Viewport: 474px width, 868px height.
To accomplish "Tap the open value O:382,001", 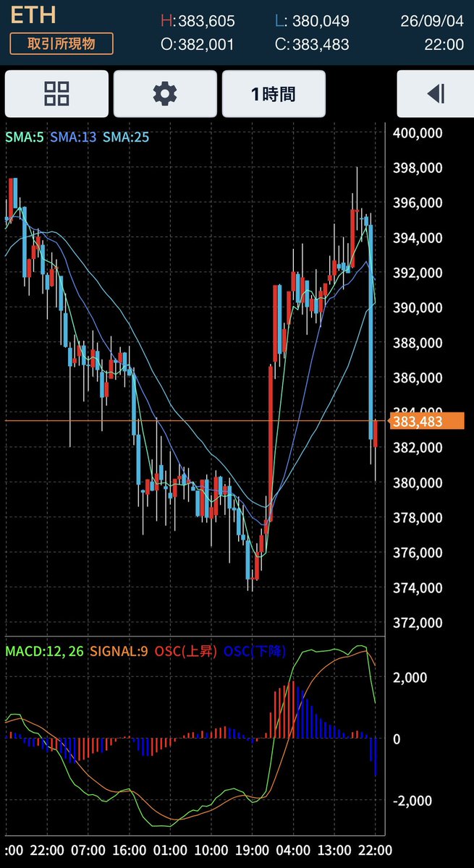I will (x=197, y=45).
